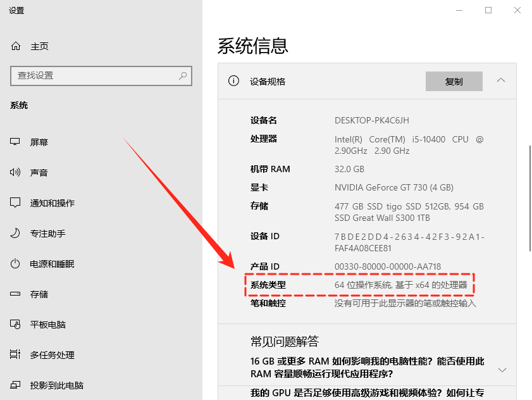Click the Home (主页) icon
Viewport: 532px width, 400px height.
(x=16, y=46)
